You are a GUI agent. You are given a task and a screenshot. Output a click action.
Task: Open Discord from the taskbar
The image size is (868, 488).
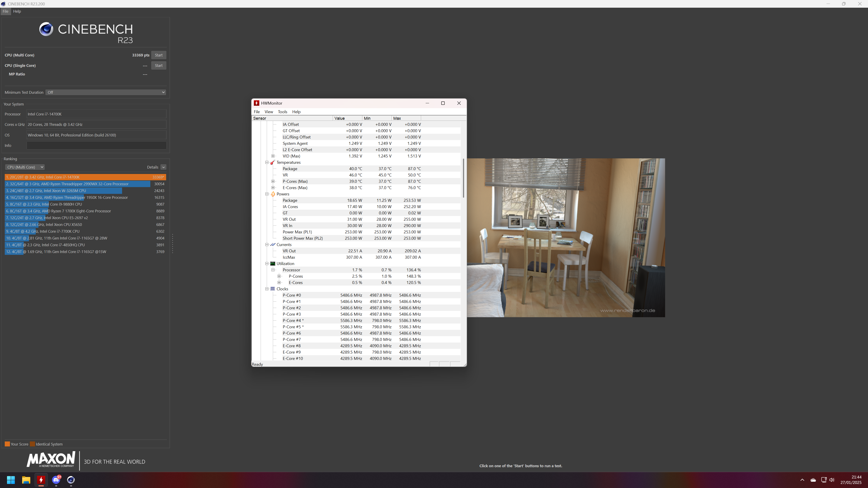pyautogui.click(x=56, y=480)
